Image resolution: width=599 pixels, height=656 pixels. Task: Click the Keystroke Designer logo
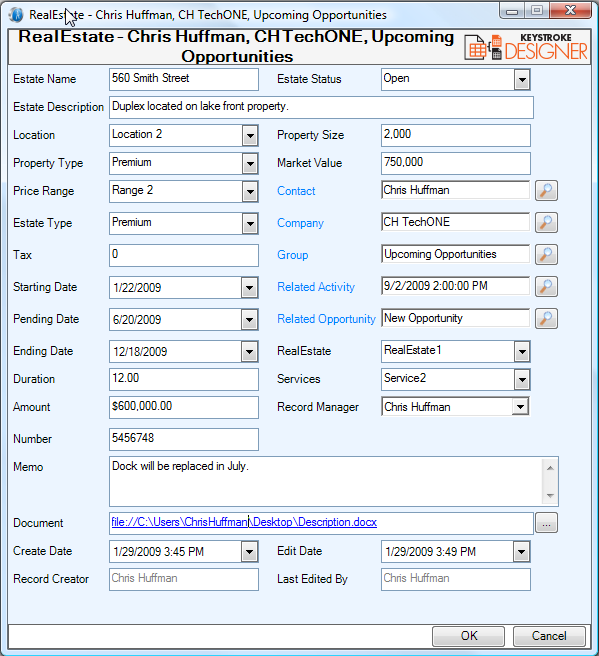[526, 47]
